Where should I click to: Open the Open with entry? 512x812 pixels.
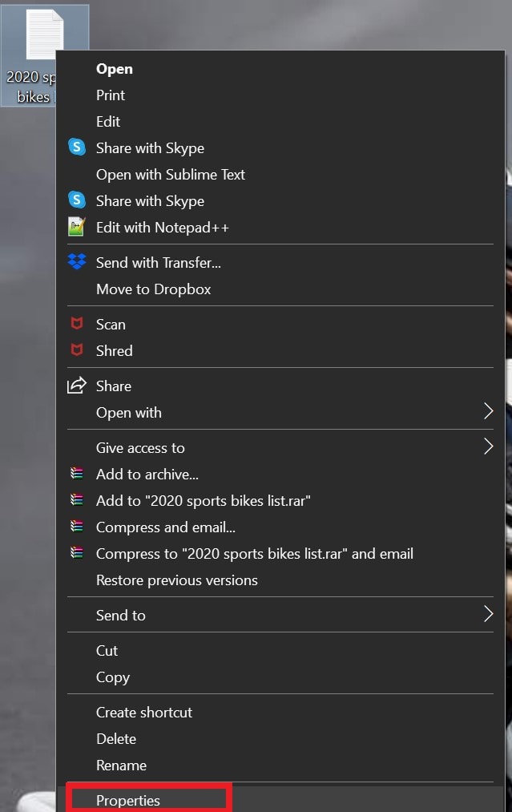pyautogui.click(x=129, y=413)
